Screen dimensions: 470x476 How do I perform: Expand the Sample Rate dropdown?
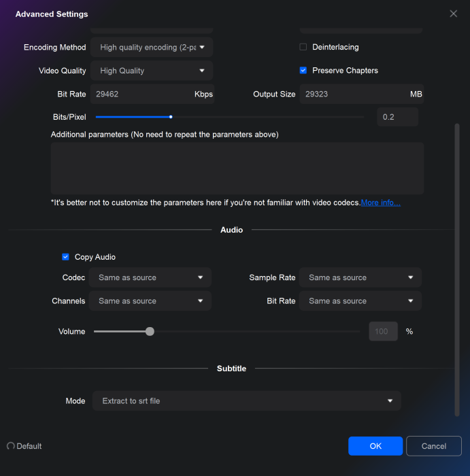click(x=360, y=277)
